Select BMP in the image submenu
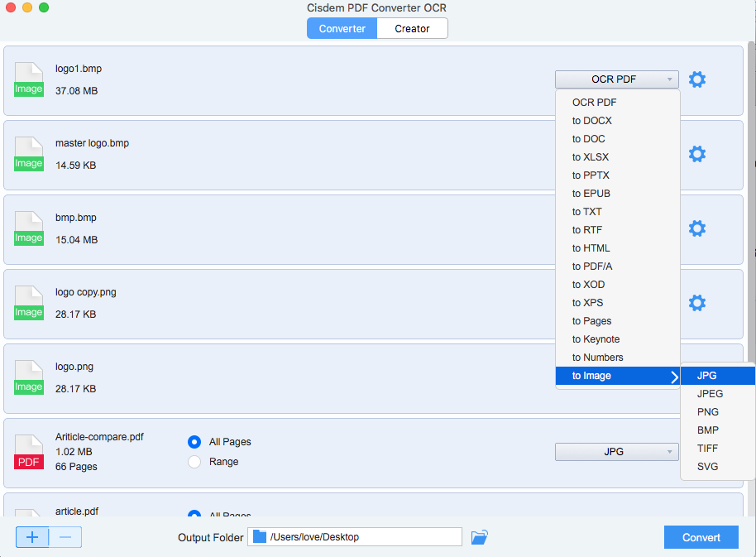The width and height of the screenshot is (756, 557). point(717,430)
